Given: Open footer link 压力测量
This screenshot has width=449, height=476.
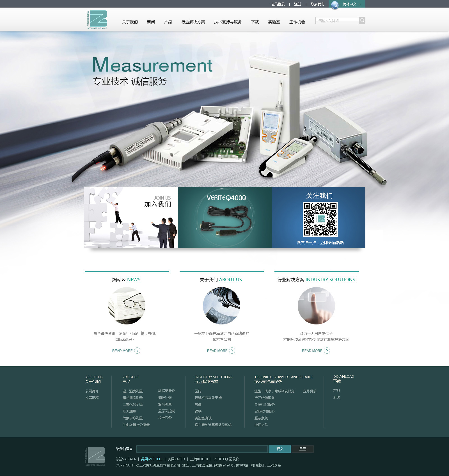Looking at the screenshot, I should coord(129,411).
